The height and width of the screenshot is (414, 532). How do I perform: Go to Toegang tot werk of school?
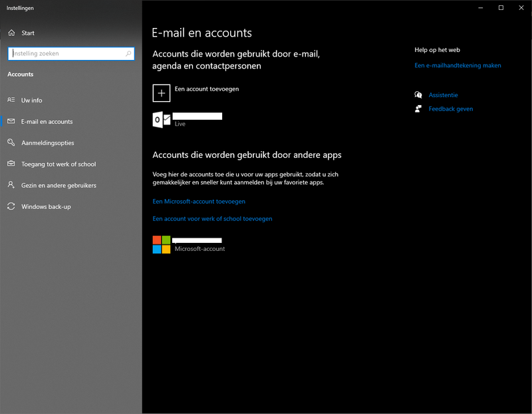(59, 164)
